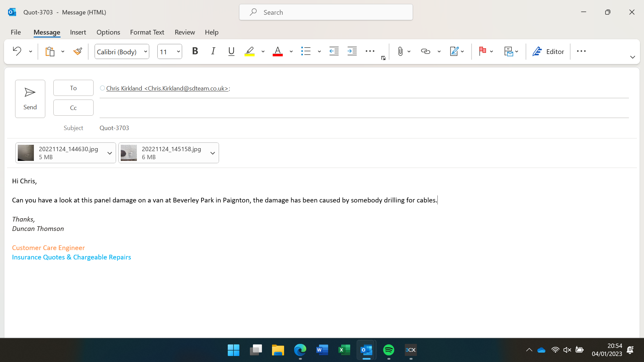Open the Format Text tab
The width and height of the screenshot is (644, 362).
pos(147,32)
